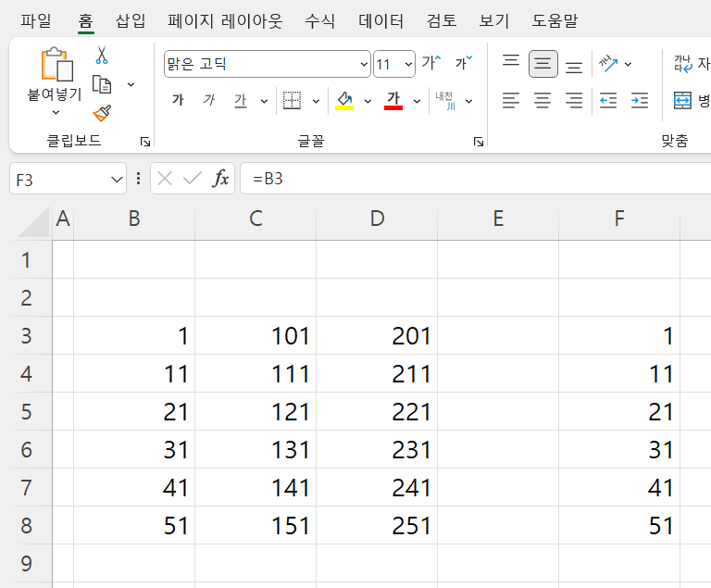Select cell containing 221

click(x=377, y=411)
